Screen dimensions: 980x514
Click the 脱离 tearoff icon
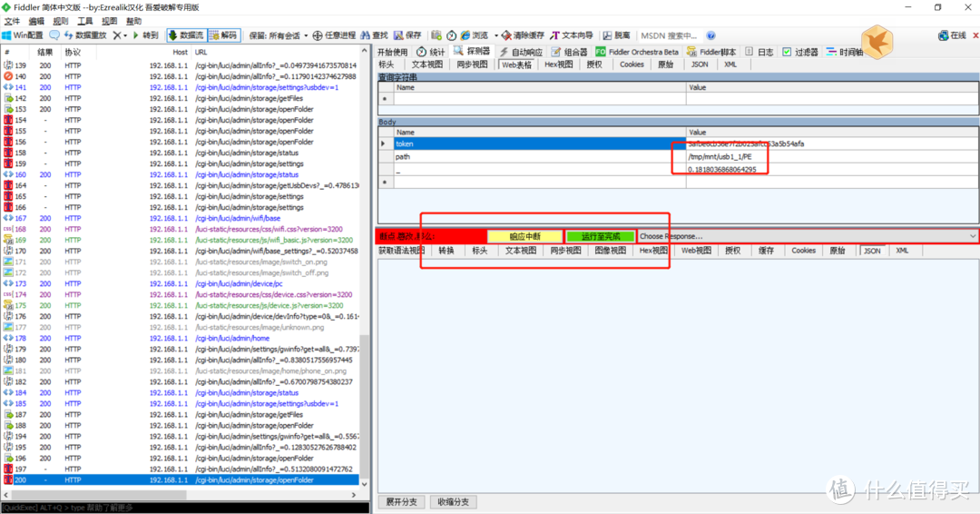(x=607, y=35)
